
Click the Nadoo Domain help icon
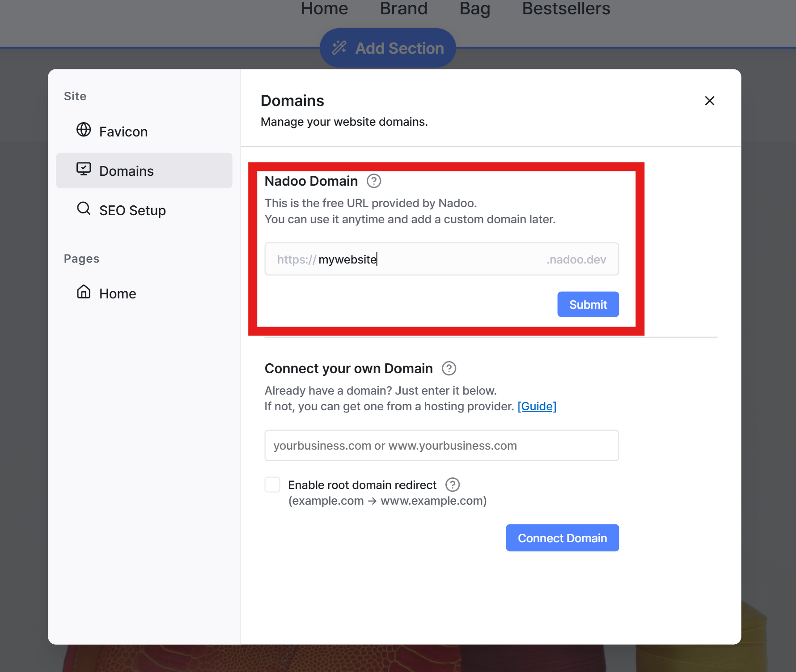click(374, 181)
